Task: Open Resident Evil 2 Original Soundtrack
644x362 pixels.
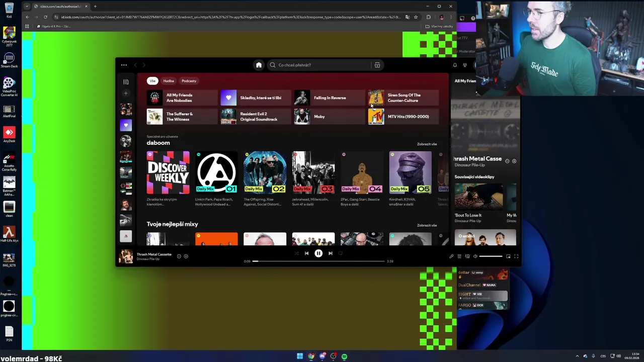Action: coord(256,117)
